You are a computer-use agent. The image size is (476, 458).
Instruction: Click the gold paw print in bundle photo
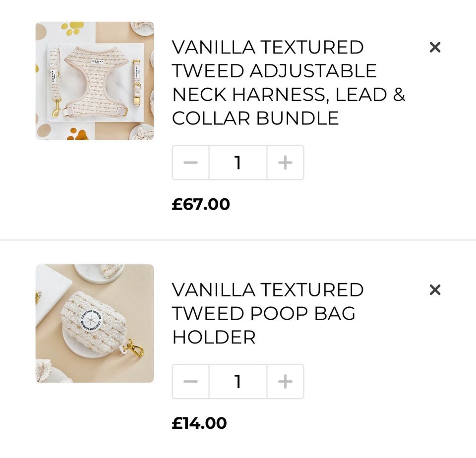(72, 28)
